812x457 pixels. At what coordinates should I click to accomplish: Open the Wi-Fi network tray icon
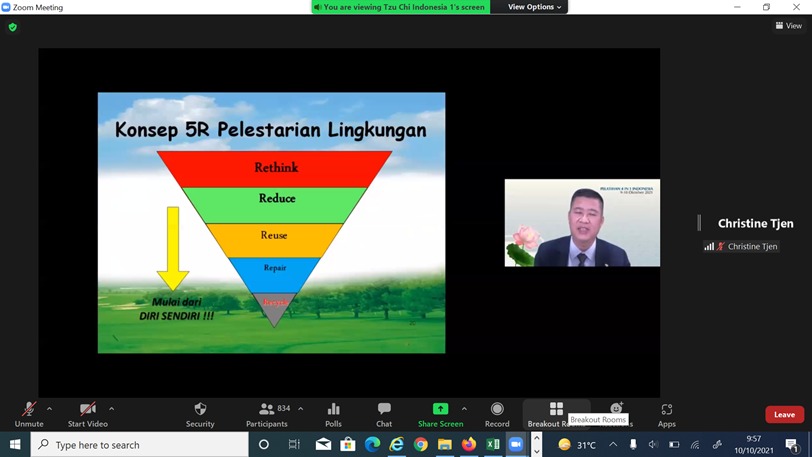(x=695, y=445)
